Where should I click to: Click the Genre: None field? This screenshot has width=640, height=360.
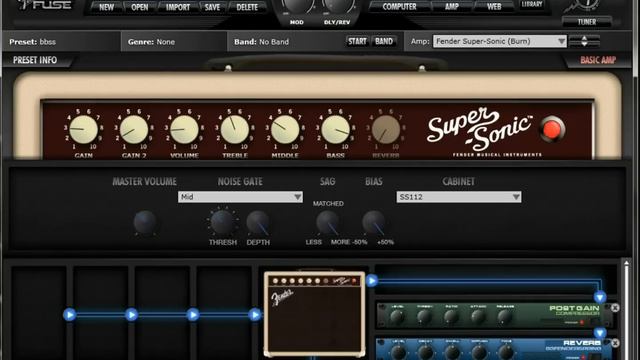point(174,42)
